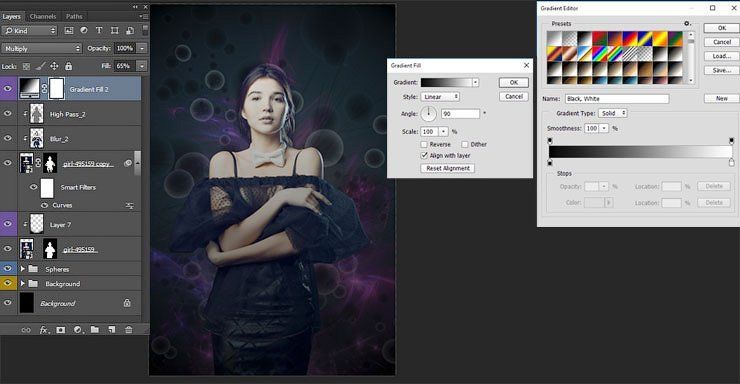The image size is (740, 384).
Task: Click the Sample Size/angle dial in Gradient Fill
Action: pos(429,114)
